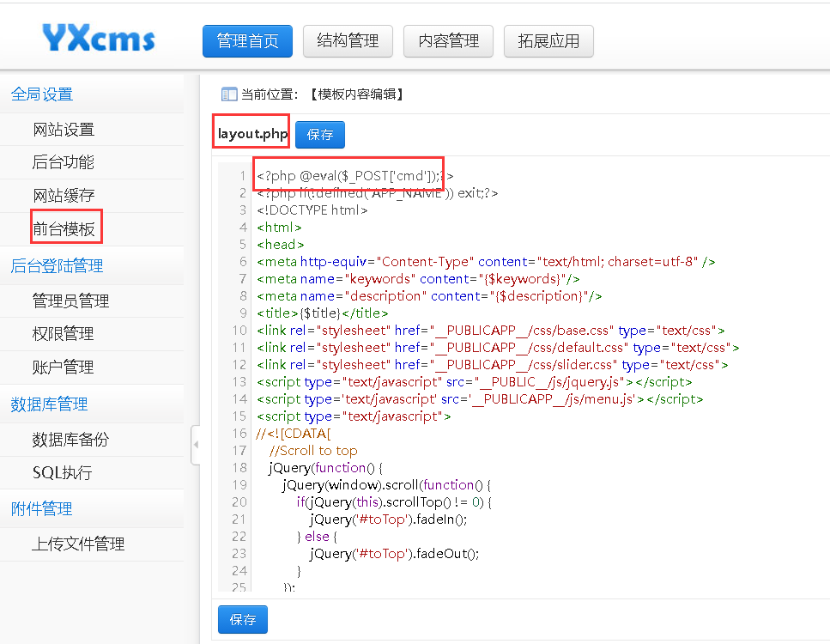Click the line with APP_NAME exit check

pyautogui.click(x=378, y=193)
